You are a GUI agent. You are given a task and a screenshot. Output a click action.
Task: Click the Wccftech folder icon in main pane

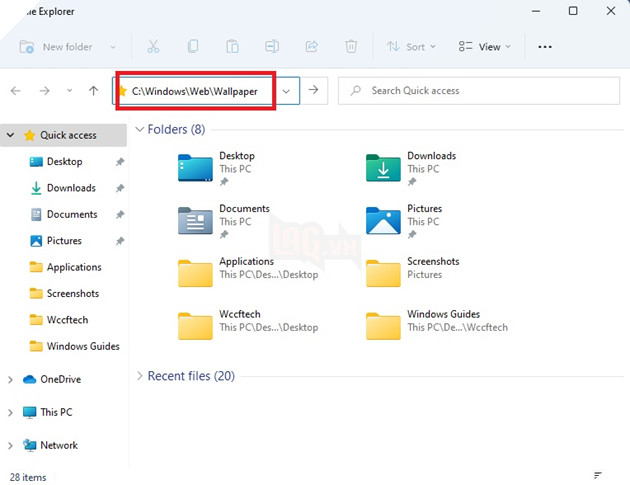195,326
